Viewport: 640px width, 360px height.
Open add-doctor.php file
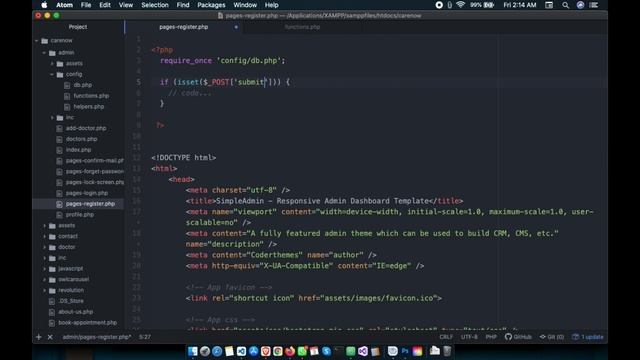pos(86,128)
